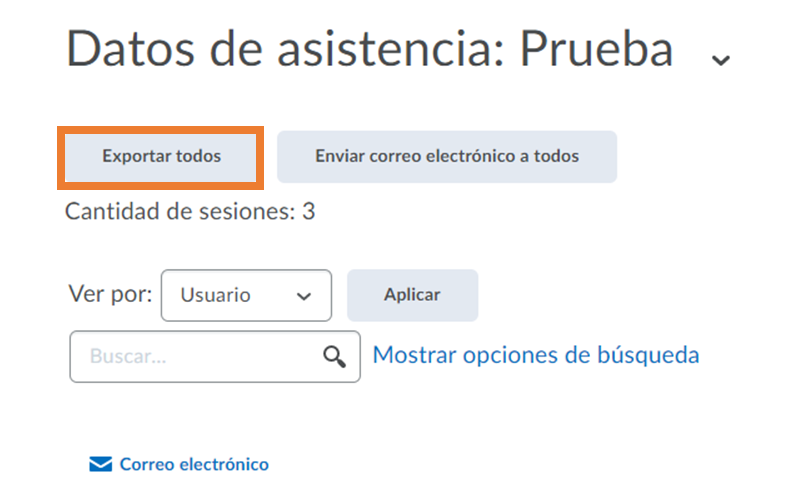The width and height of the screenshot is (795, 498).
Task: Click the Ver por label
Action: (x=110, y=295)
